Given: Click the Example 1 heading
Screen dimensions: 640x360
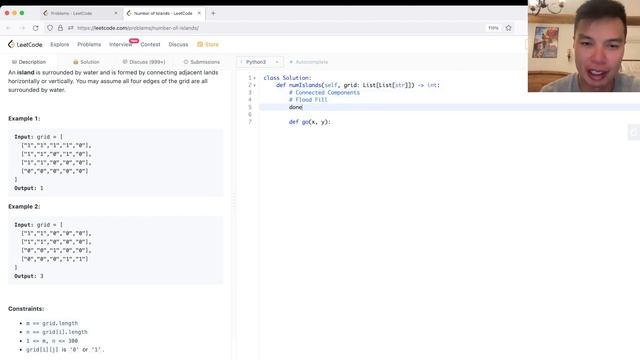Looking at the screenshot, I should [x=24, y=118].
